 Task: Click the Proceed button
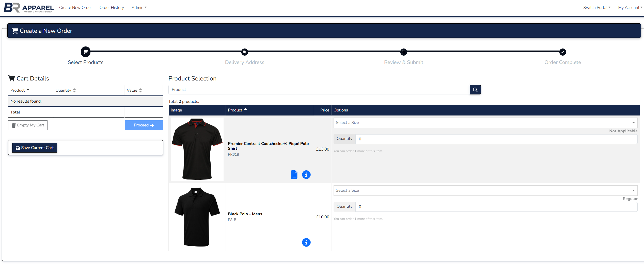tap(144, 125)
